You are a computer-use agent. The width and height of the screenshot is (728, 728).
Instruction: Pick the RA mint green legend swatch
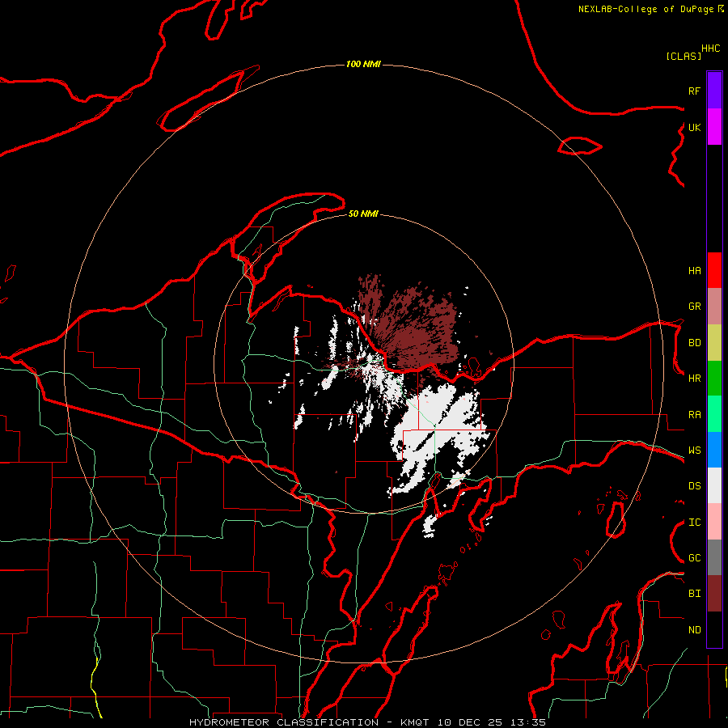(714, 414)
